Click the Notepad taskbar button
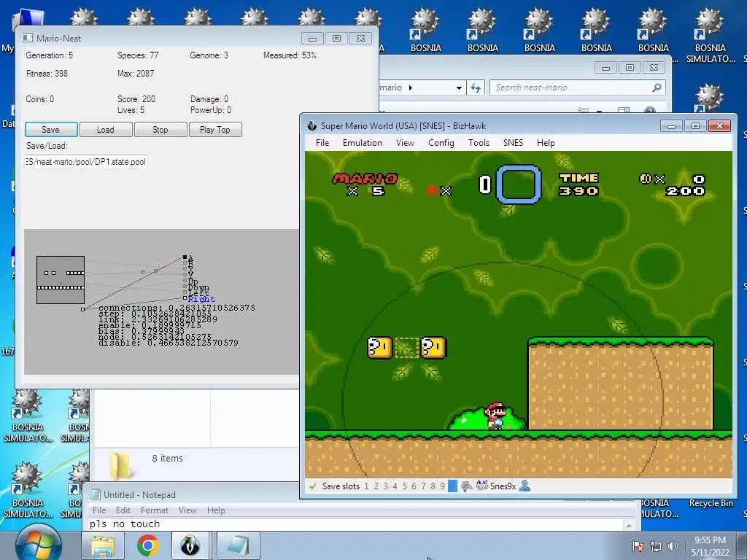This screenshot has width=747, height=560. tap(239, 545)
